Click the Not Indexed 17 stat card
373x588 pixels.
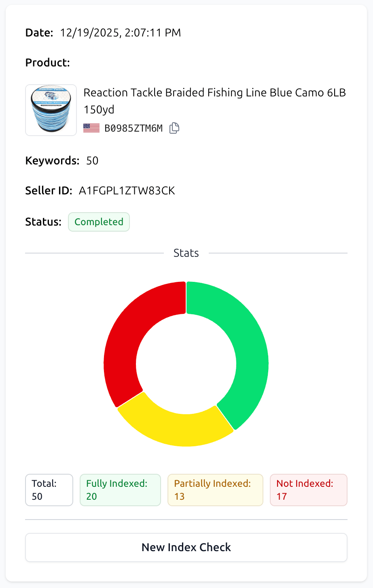(x=308, y=490)
